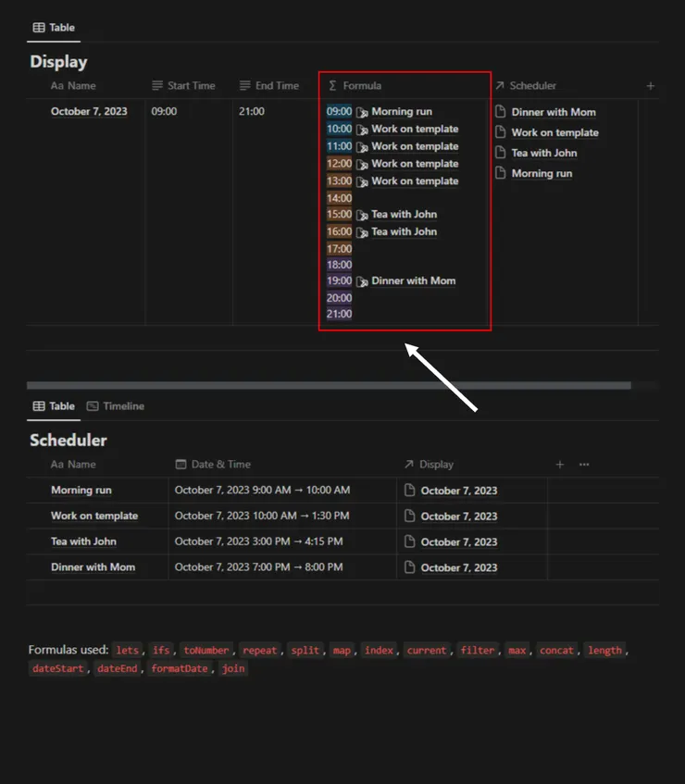Click the calendar icon beside Date & Time

coord(181,465)
